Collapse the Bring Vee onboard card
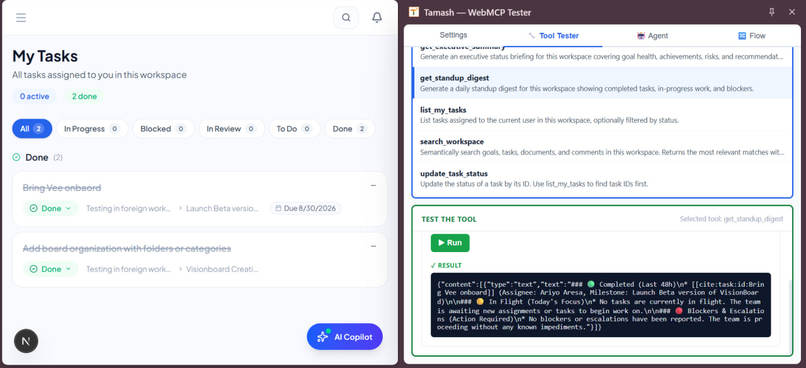Image resolution: width=806 pixels, height=368 pixels. tap(373, 186)
